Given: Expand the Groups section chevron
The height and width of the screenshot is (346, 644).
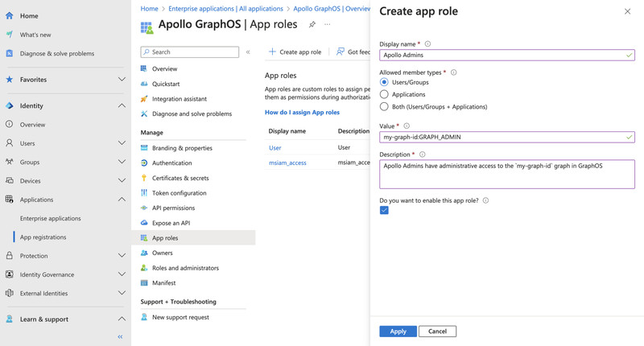Looking at the screenshot, I should 122,162.
